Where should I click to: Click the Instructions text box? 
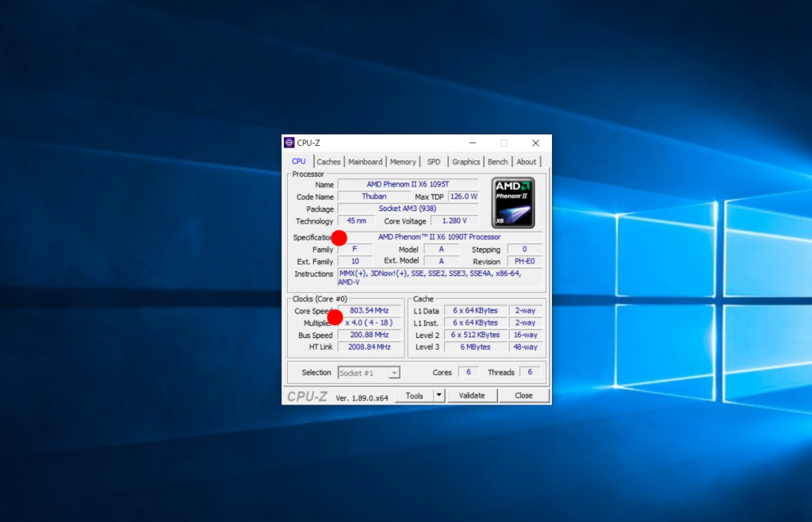tap(440, 278)
